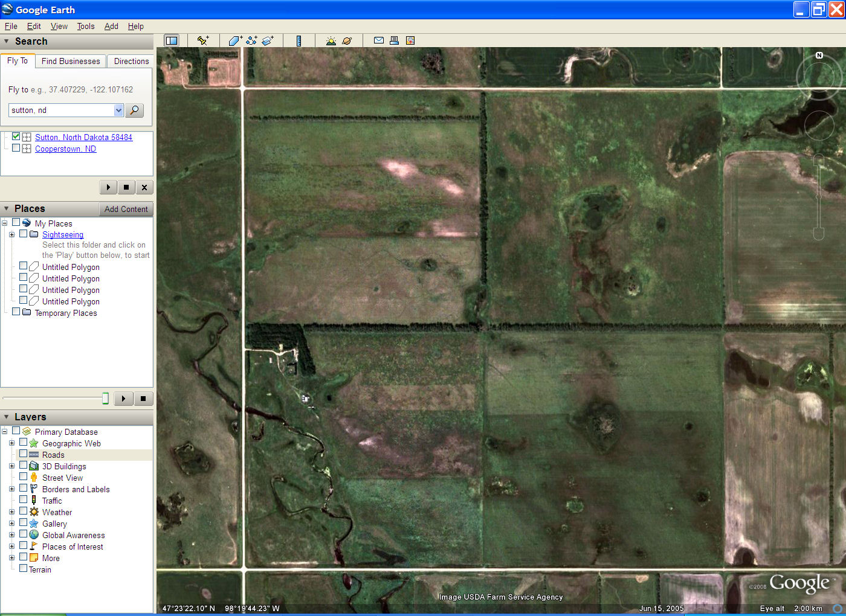Screen dimensions: 846x616
Task: Select the Add Path tool
Action: click(x=251, y=40)
